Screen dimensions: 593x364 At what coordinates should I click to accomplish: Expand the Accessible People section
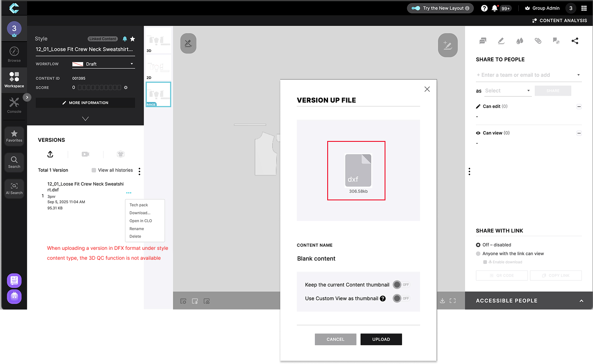pyautogui.click(x=581, y=301)
